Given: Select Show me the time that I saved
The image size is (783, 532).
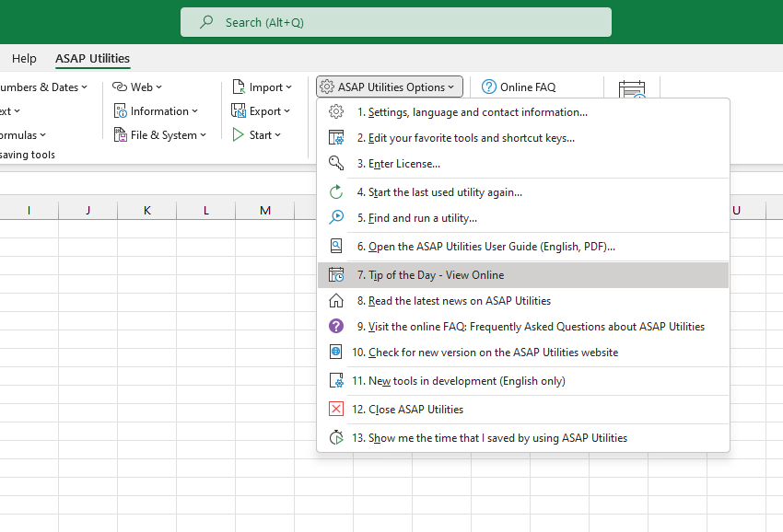Looking at the screenshot, I should pyautogui.click(x=523, y=438).
